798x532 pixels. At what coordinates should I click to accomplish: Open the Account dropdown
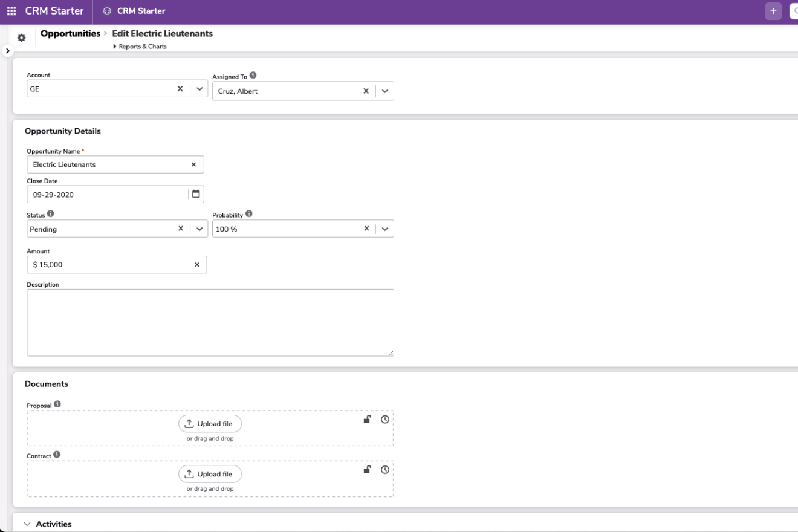coord(199,89)
